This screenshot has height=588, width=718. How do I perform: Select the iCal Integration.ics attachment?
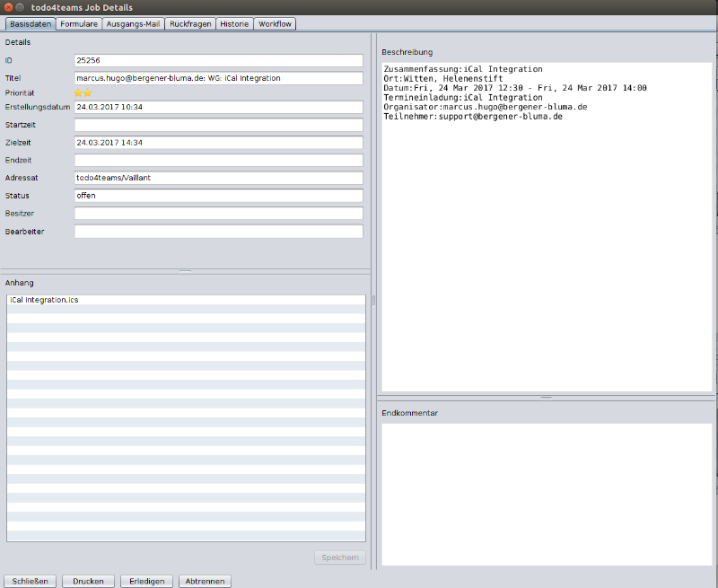click(186, 300)
